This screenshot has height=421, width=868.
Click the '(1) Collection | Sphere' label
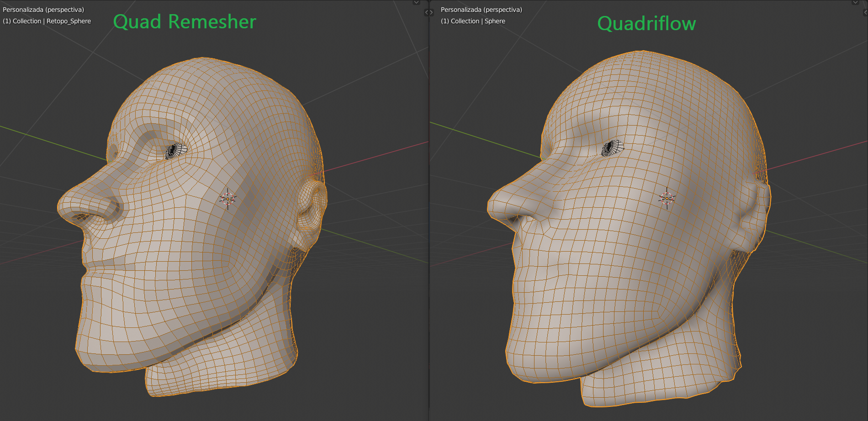(473, 21)
